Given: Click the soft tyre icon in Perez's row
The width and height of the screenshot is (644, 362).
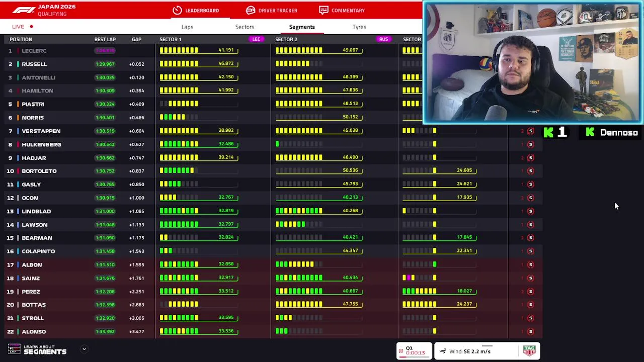Looking at the screenshot, I should click(x=530, y=292).
